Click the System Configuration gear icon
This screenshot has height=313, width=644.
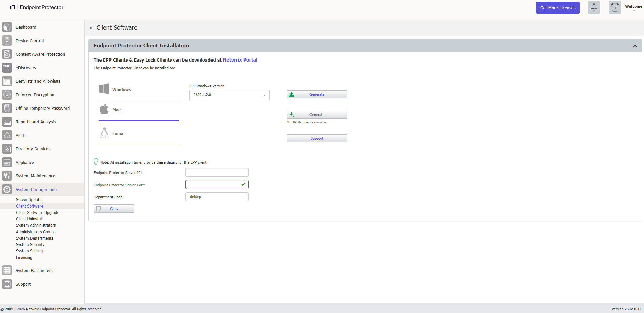[7, 189]
